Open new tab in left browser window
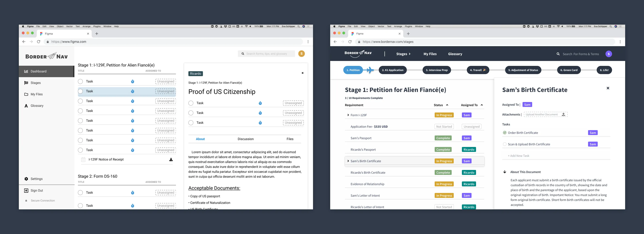644x234 pixels. click(97, 34)
